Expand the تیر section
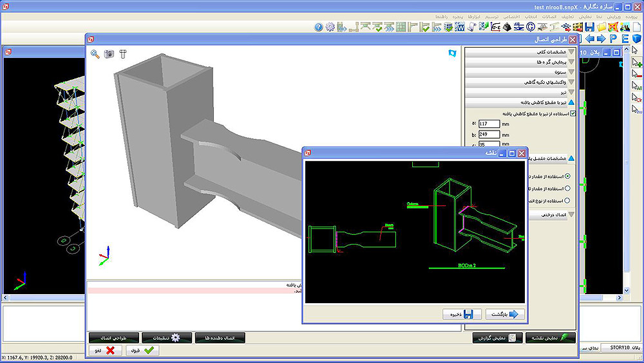644x363 pixels. tap(520, 93)
